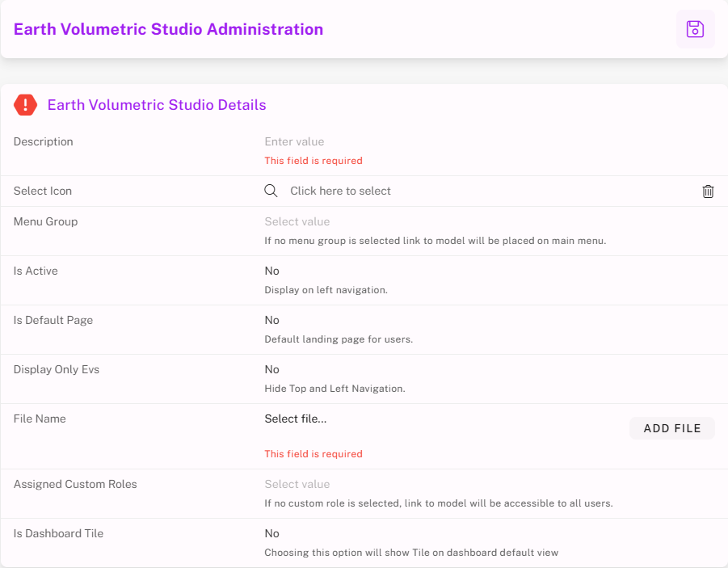Click the Description 'This field is required' message
The width and height of the screenshot is (728, 568).
coord(314,161)
